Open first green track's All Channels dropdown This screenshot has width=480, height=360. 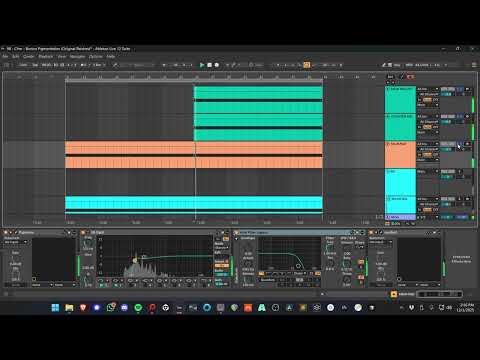pyautogui.click(x=428, y=94)
